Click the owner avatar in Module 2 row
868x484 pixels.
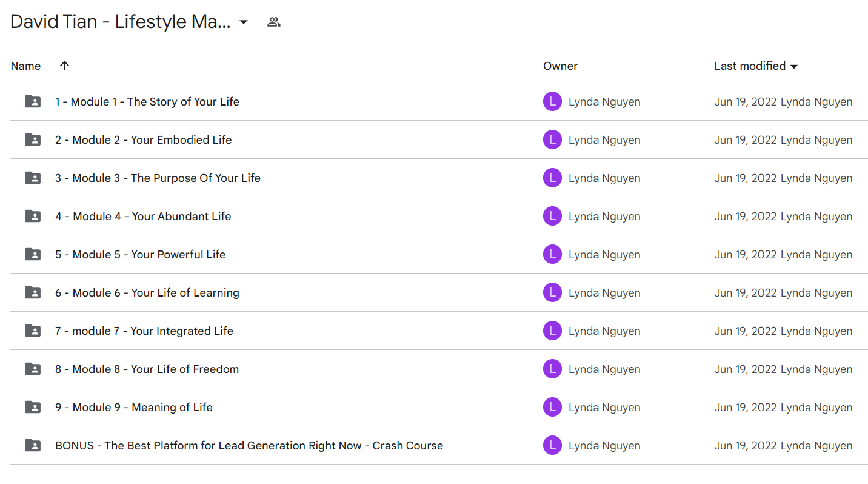coord(552,139)
